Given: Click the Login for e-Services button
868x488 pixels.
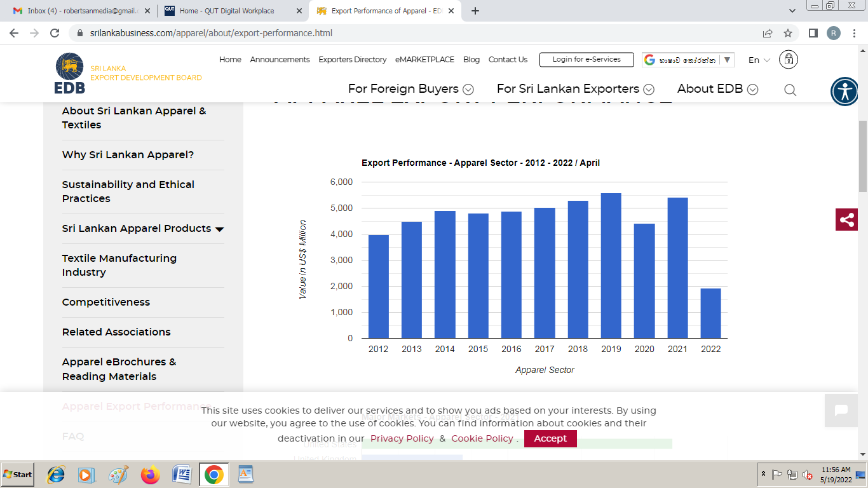Looking at the screenshot, I should pyautogui.click(x=587, y=60).
